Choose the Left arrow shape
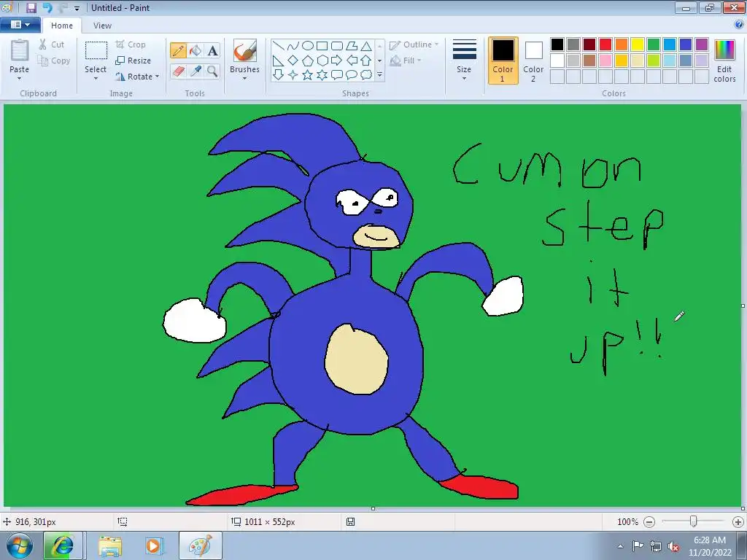The height and width of the screenshot is (560, 747). point(352,61)
